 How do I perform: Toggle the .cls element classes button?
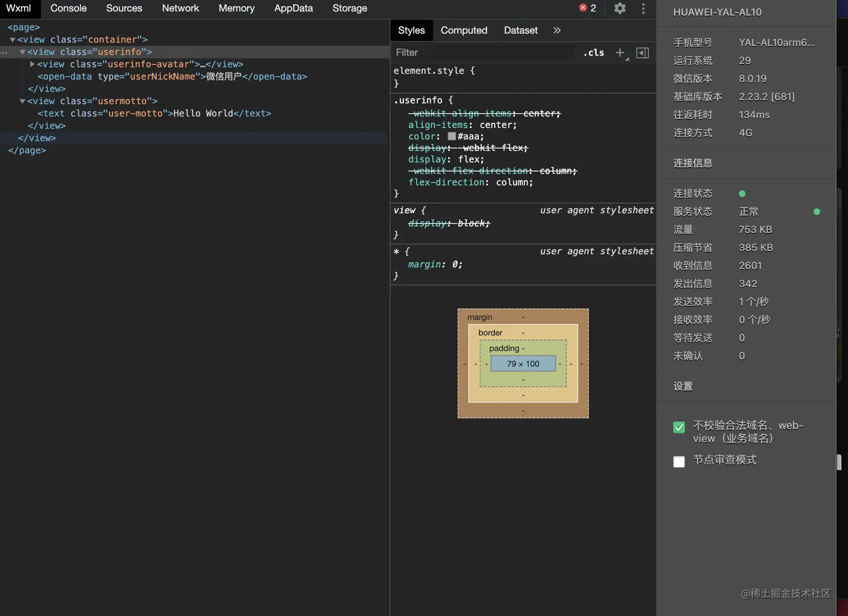(x=594, y=53)
